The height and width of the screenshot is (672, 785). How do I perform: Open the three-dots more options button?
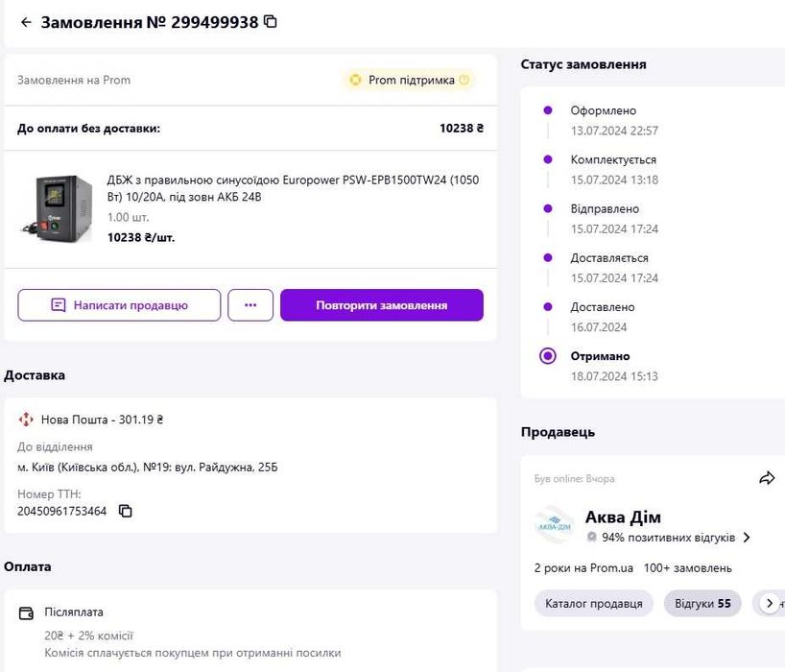[250, 305]
